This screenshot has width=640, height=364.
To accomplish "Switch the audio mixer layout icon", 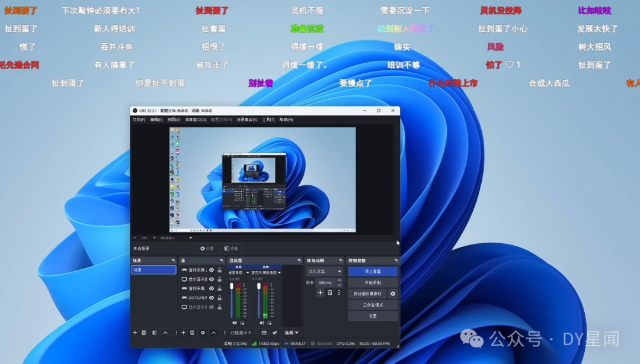I will point(264,333).
